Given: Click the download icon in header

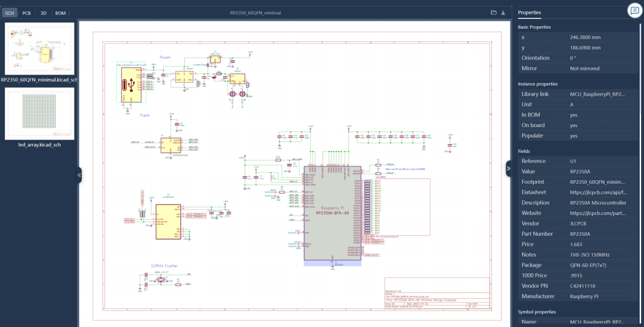Looking at the screenshot, I should click(x=503, y=13).
